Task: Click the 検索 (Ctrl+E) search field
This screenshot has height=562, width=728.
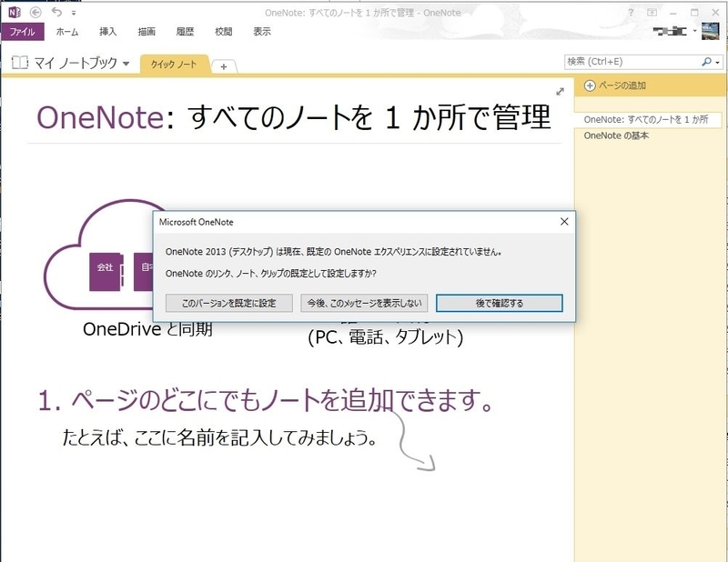Action: point(628,60)
